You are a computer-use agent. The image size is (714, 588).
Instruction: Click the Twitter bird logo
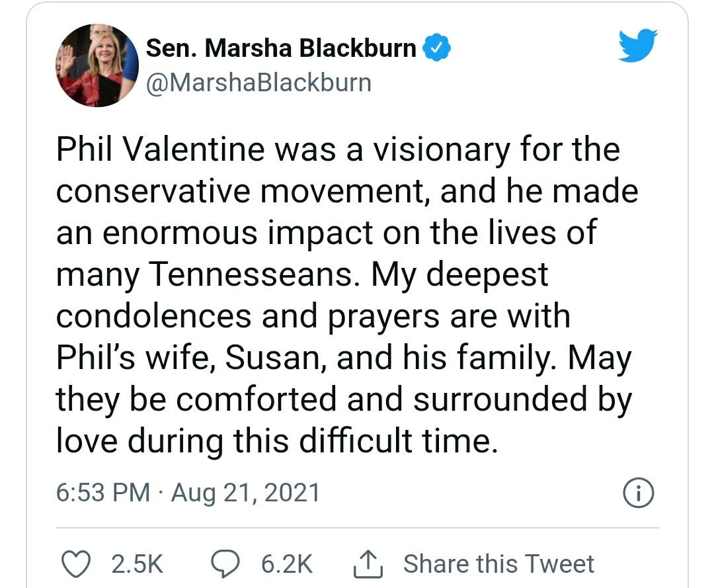point(639,46)
